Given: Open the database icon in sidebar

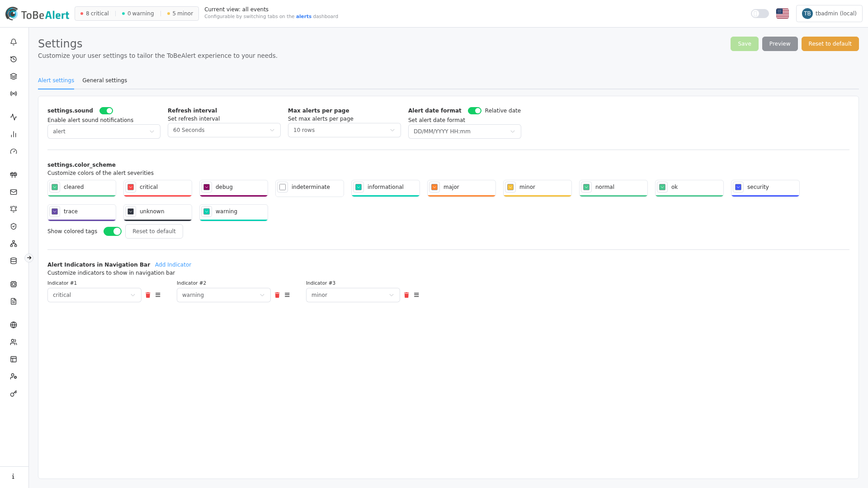Looking at the screenshot, I should (14, 261).
